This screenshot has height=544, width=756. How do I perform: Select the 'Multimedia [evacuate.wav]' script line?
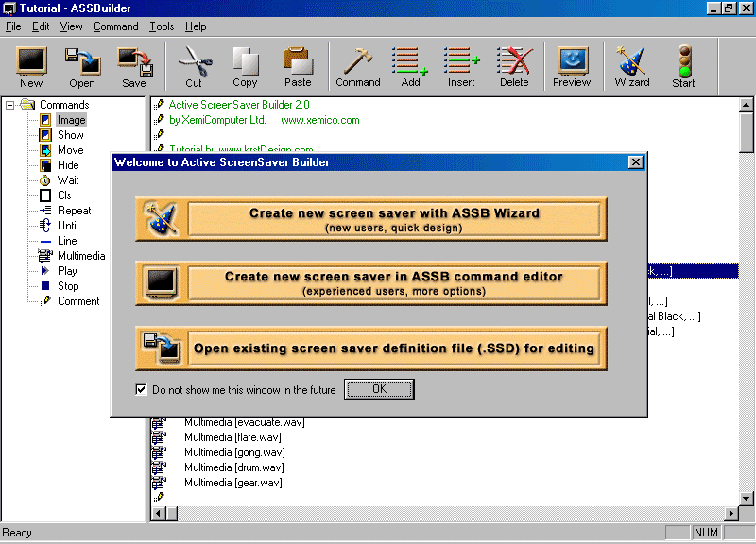click(244, 422)
